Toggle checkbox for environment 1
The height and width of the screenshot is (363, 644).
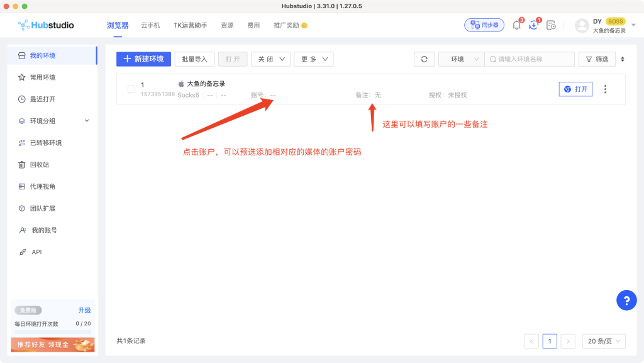pyautogui.click(x=131, y=89)
